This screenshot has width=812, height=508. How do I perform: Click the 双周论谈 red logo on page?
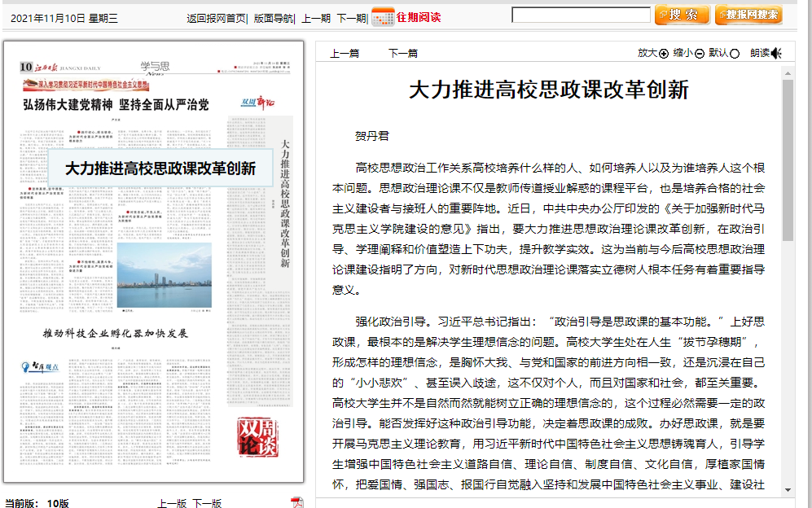pos(259,437)
